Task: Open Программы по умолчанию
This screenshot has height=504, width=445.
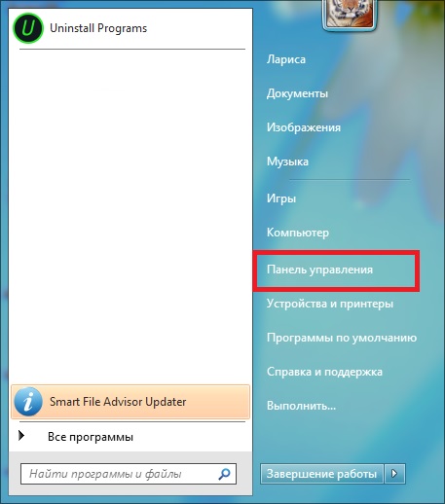Action: coord(342,338)
